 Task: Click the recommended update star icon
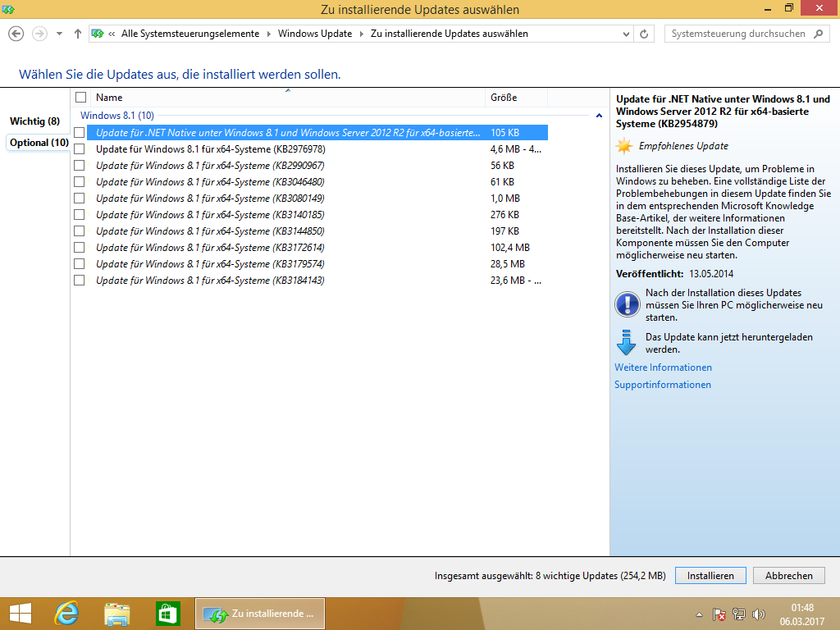click(x=624, y=146)
